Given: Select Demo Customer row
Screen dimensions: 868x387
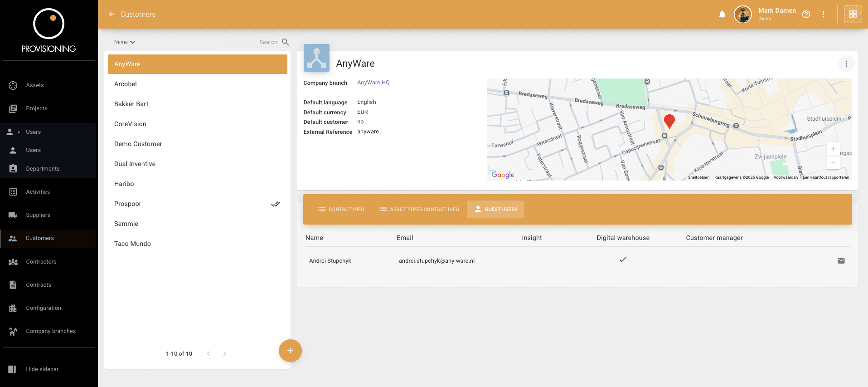Looking at the screenshot, I should click(198, 144).
